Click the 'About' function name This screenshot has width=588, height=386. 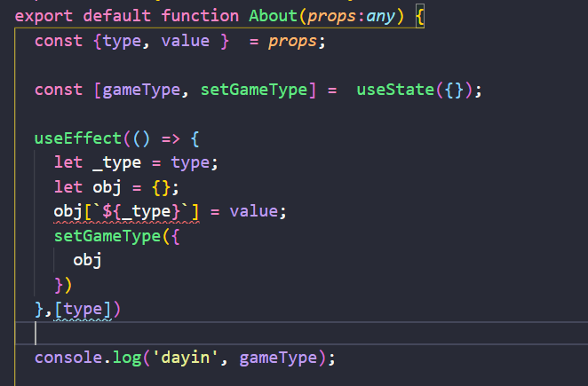click(x=273, y=16)
